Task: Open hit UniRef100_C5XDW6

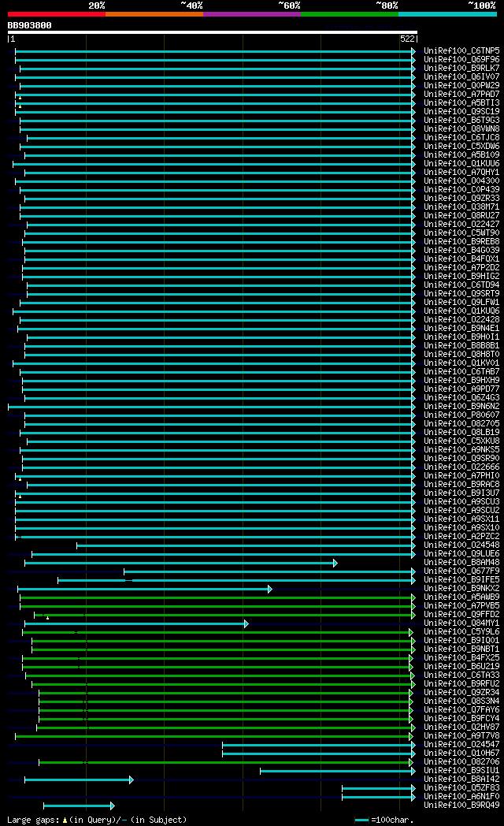Action: (x=461, y=146)
